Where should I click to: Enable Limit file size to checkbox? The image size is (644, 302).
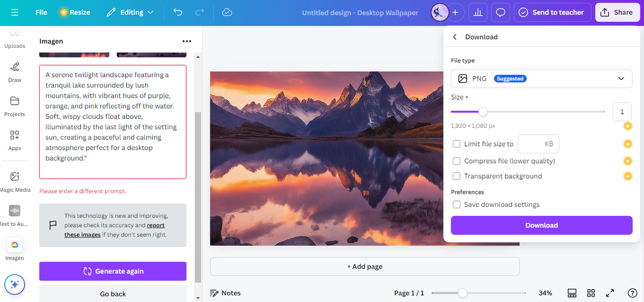point(457,144)
